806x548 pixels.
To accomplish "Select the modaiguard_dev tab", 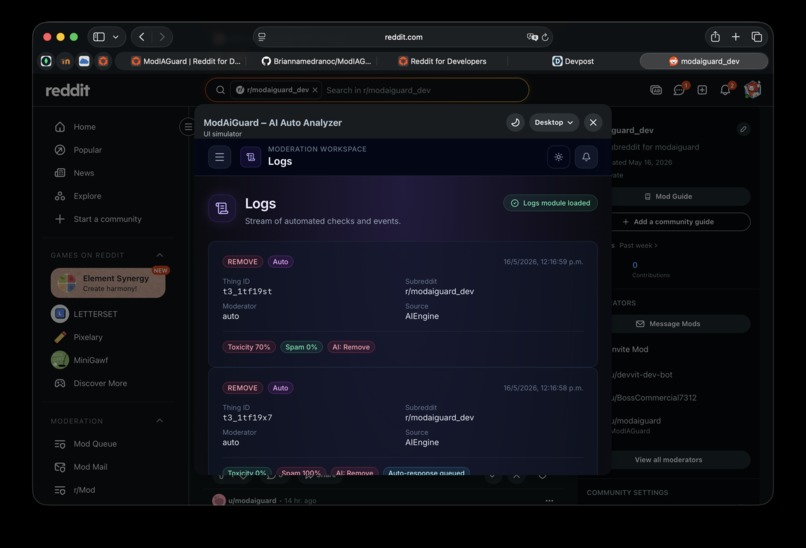I will pos(704,61).
